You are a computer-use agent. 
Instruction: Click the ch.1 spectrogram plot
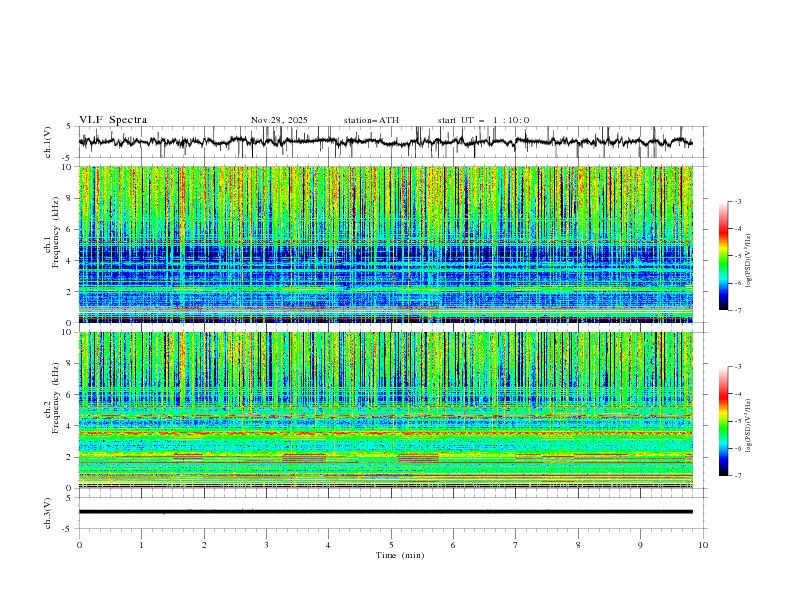click(386, 244)
